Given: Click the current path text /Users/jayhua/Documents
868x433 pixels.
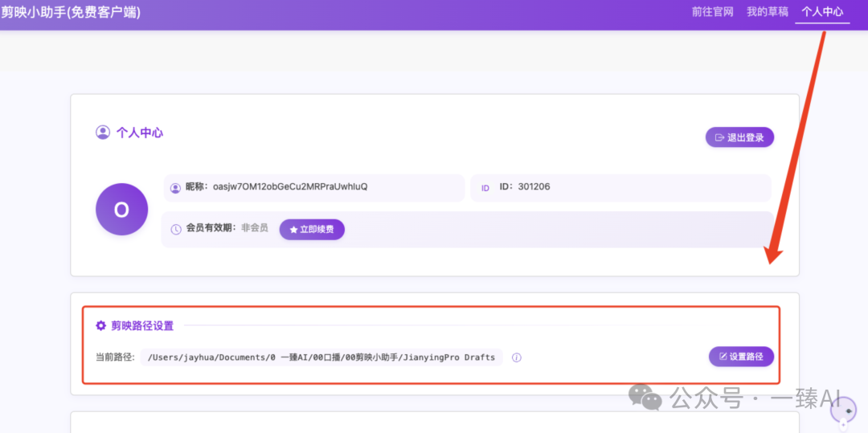Looking at the screenshot, I should (x=321, y=357).
